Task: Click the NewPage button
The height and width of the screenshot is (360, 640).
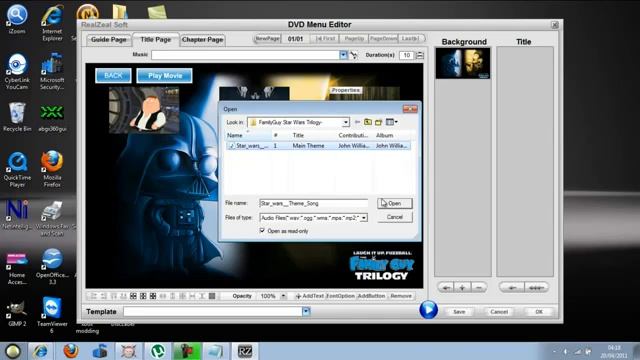Action: tap(267, 38)
